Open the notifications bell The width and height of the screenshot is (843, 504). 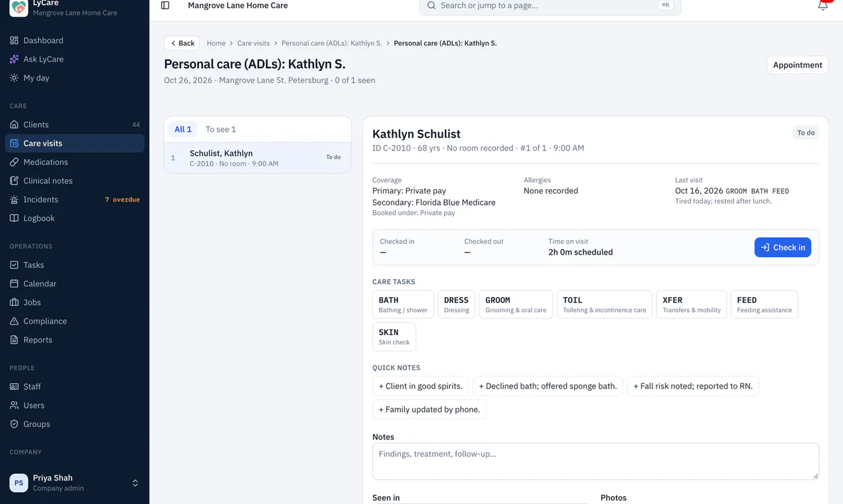tap(822, 5)
